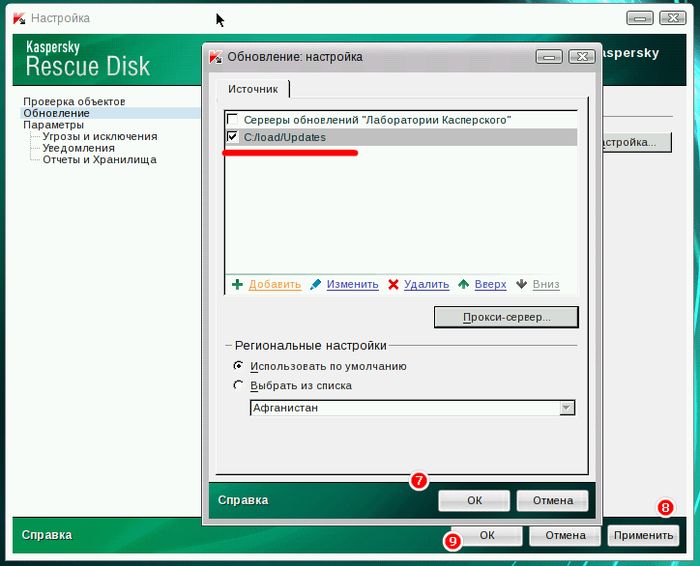700x566 pixels.
Task: Click the 'Удалить' link
Action: pos(426,284)
